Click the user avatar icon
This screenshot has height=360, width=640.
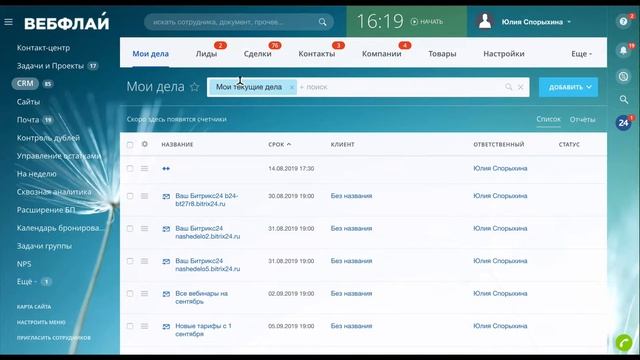484,21
